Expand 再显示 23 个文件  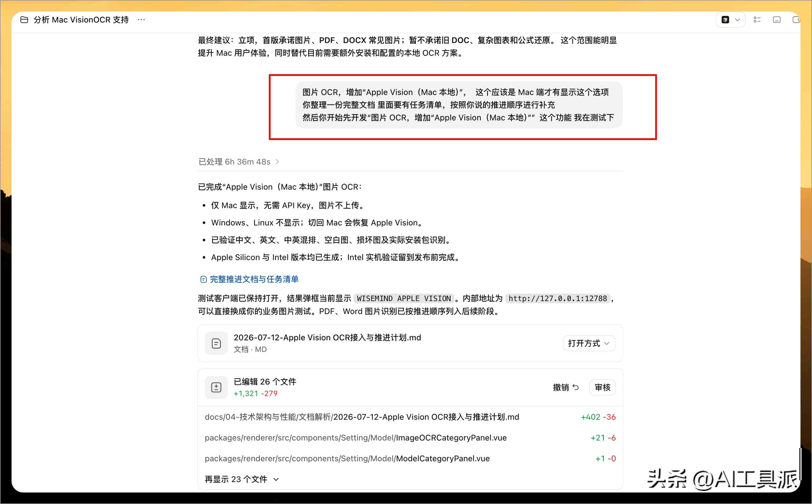[242, 479]
